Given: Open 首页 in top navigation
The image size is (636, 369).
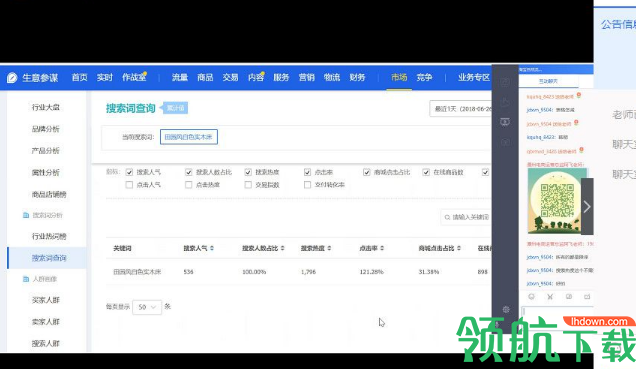Looking at the screenshot, I should tap(80, 77).
